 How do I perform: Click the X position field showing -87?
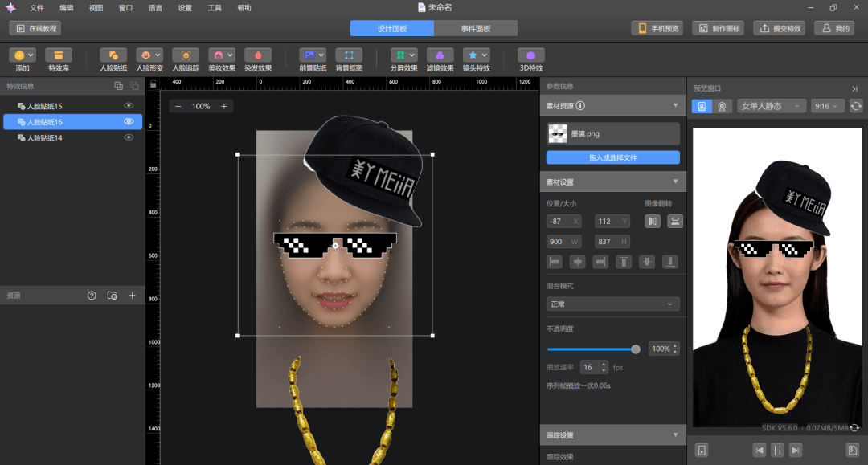[x=563, y=221]
